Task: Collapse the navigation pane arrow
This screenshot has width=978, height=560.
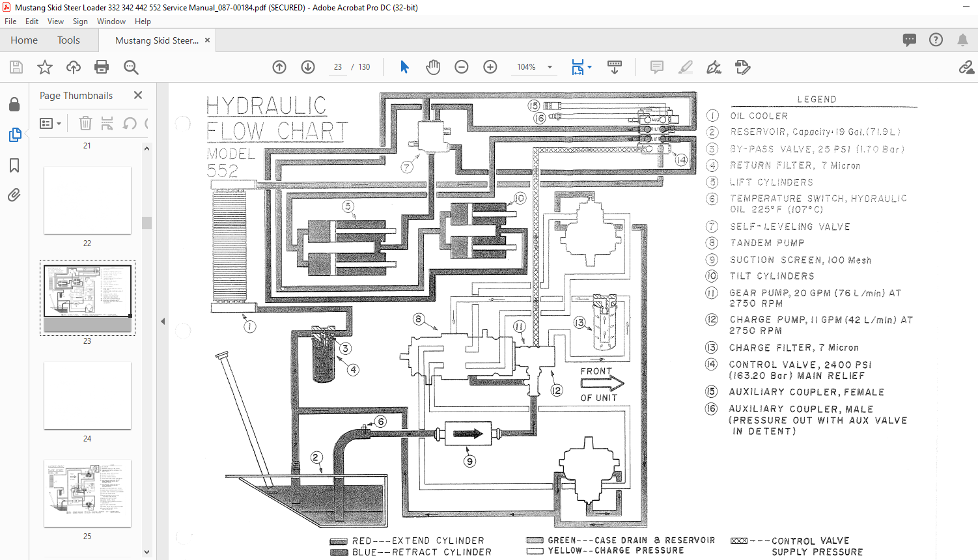Action: coord(163,321)
